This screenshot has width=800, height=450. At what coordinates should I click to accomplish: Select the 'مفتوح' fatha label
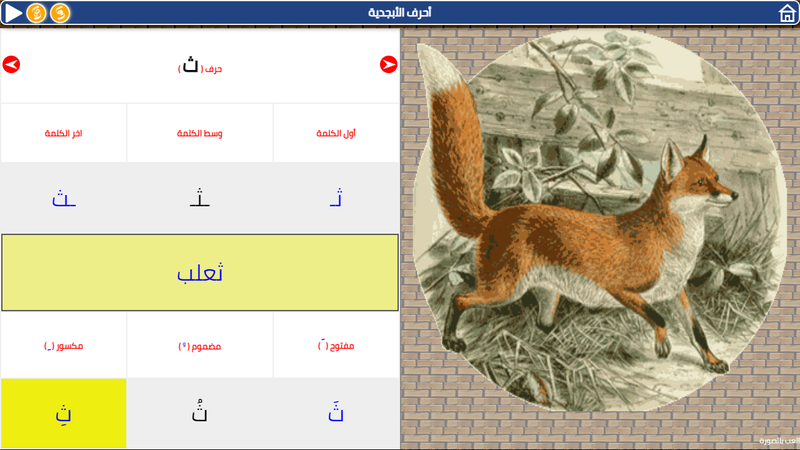tap(336, 345)
